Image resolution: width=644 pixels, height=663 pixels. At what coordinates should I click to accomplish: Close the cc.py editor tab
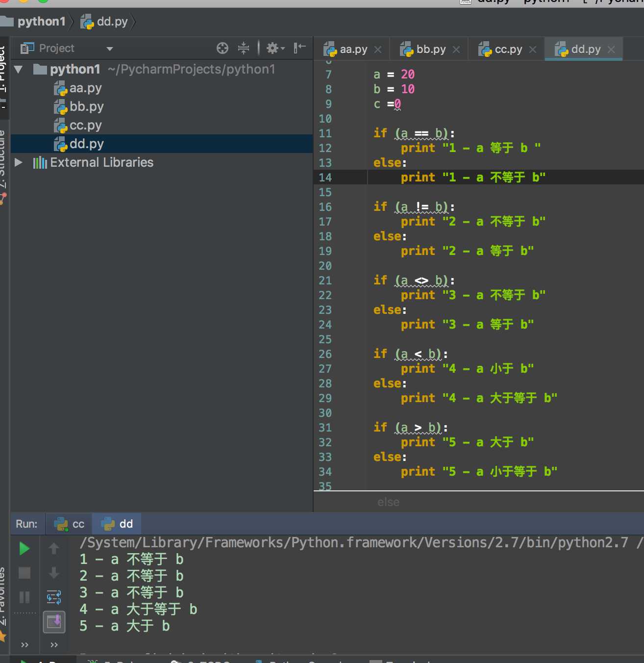pos(533,50)
